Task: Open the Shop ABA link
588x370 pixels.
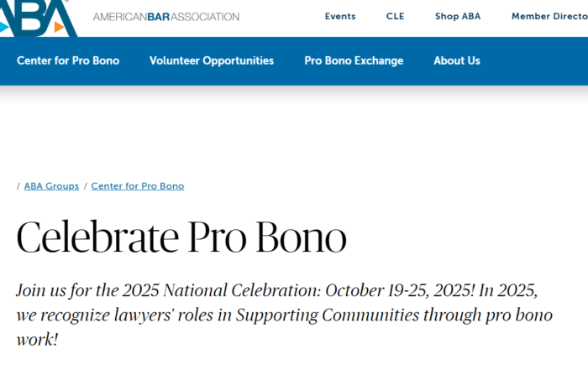Action: [458, 17]
